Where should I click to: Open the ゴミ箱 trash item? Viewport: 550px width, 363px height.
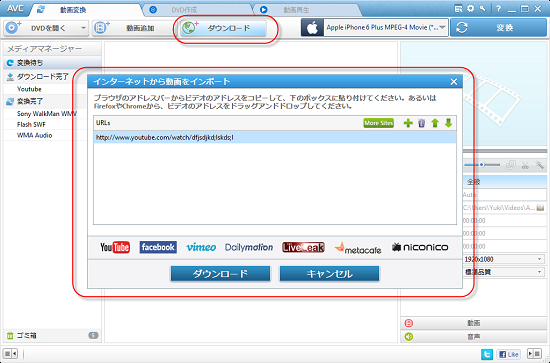[52, 336]
